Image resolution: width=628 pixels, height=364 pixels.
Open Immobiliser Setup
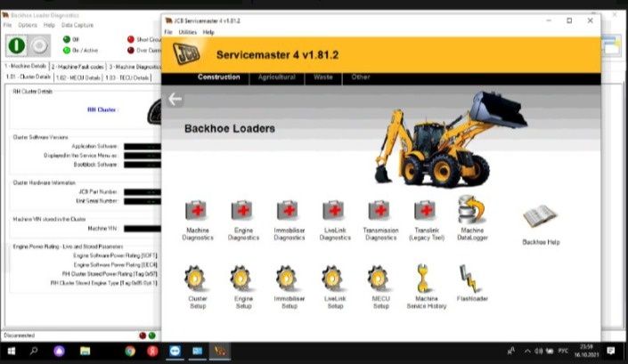click(x=290, y=287)
